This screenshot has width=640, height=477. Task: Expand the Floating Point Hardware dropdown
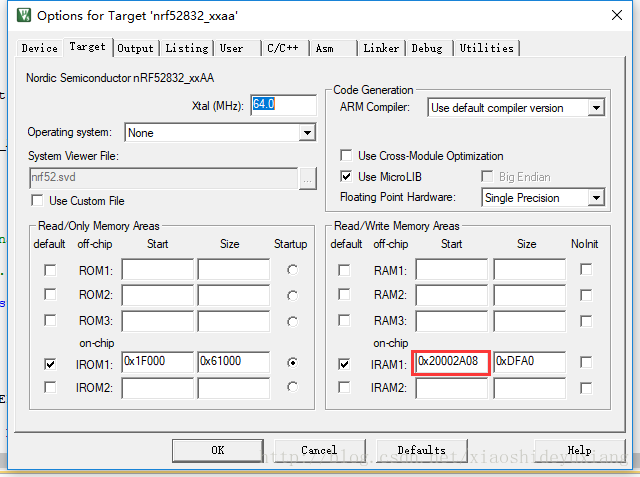[x=596, y=198]
